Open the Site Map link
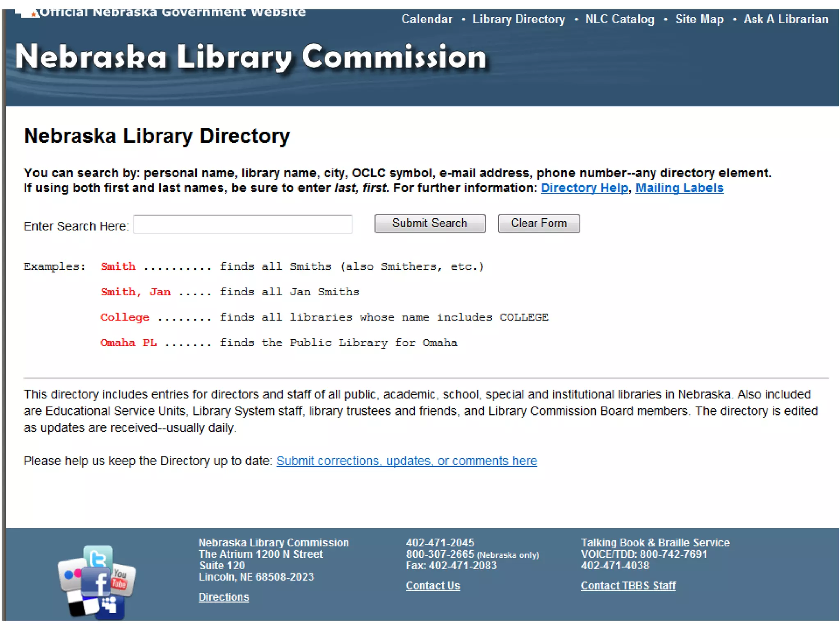The height and width of the screenshot is (630, 840). coord(699,19)
